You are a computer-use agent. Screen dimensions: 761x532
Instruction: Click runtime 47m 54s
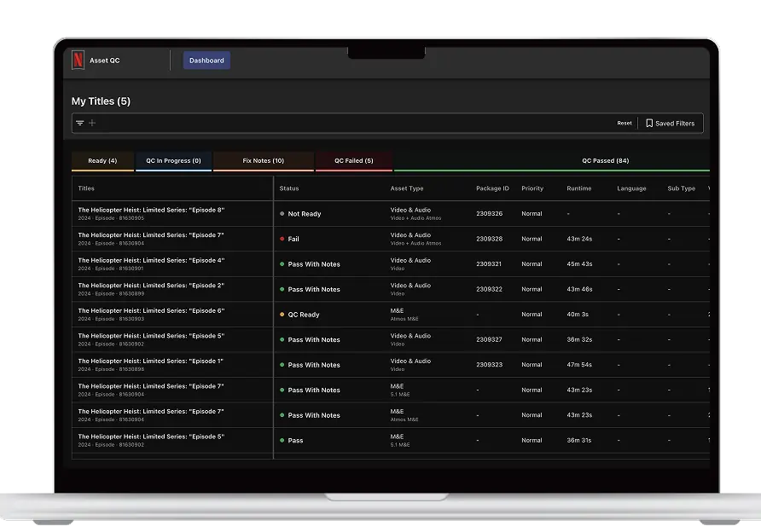579,365
